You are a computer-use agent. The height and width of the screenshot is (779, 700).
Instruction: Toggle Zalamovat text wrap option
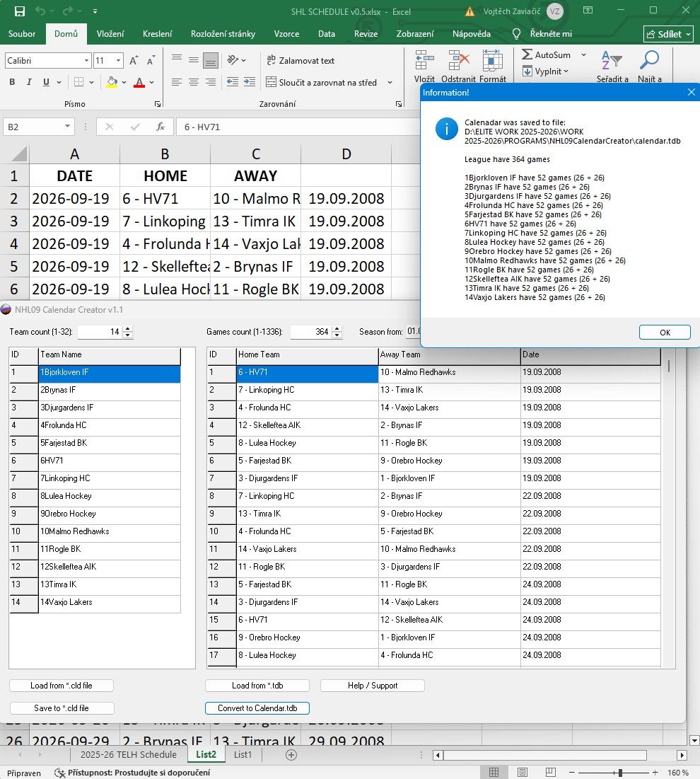pyautogui.click(x=301, y=61)
